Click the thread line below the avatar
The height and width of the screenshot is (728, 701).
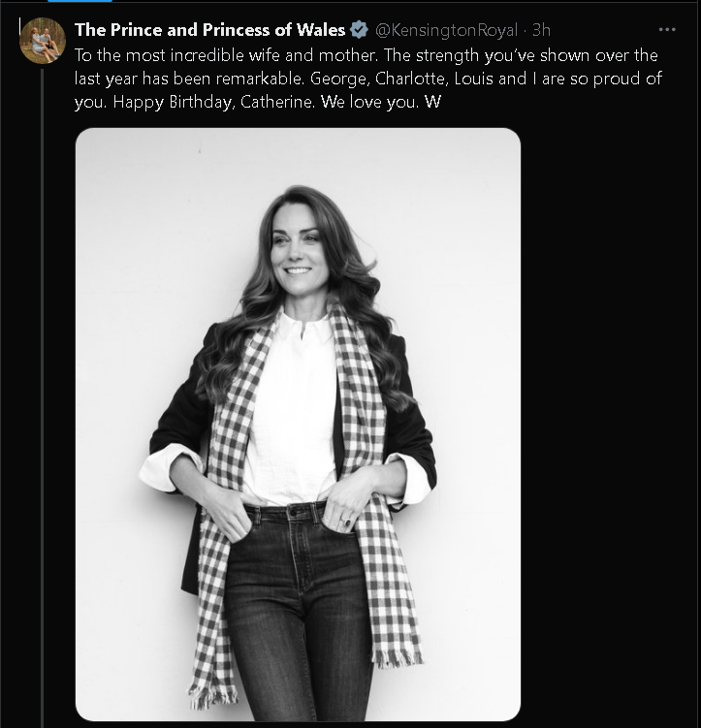(43, 388)
